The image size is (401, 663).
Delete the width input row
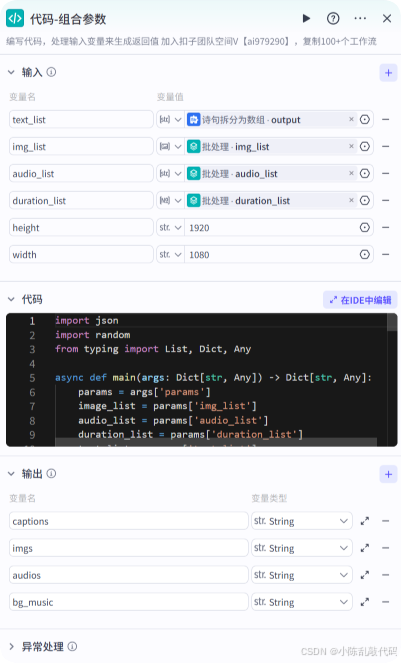click(x=385, y=255)
